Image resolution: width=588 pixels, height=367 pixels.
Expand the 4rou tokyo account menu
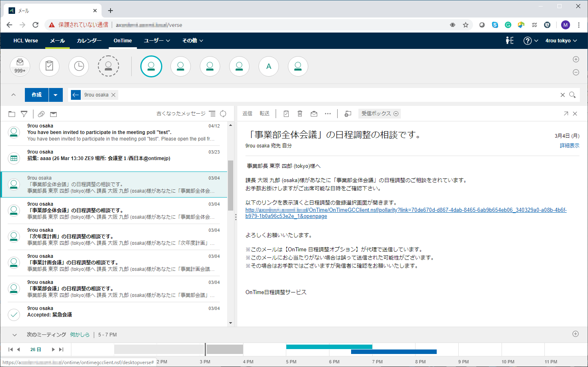[x=561, y=41]
